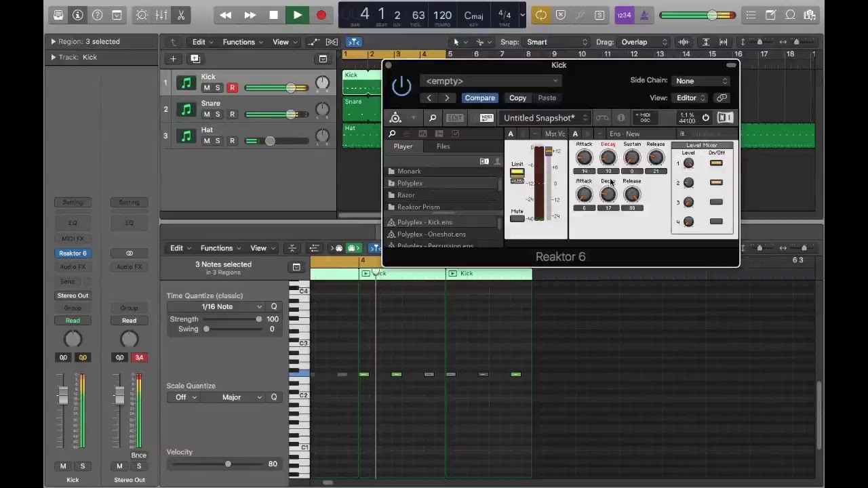Click the duplicate track button

tap(195, 59)
